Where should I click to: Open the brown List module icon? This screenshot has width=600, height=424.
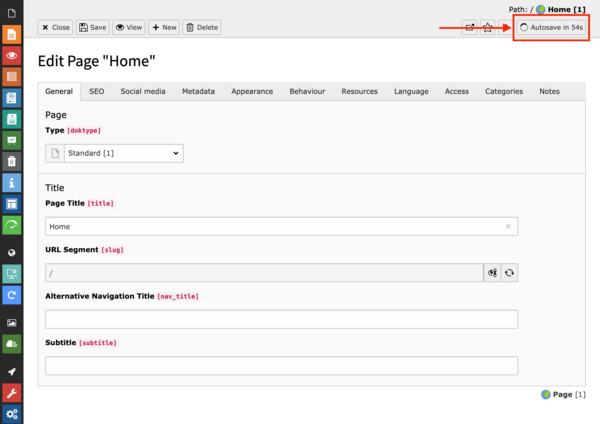click(x=11, y=77)
